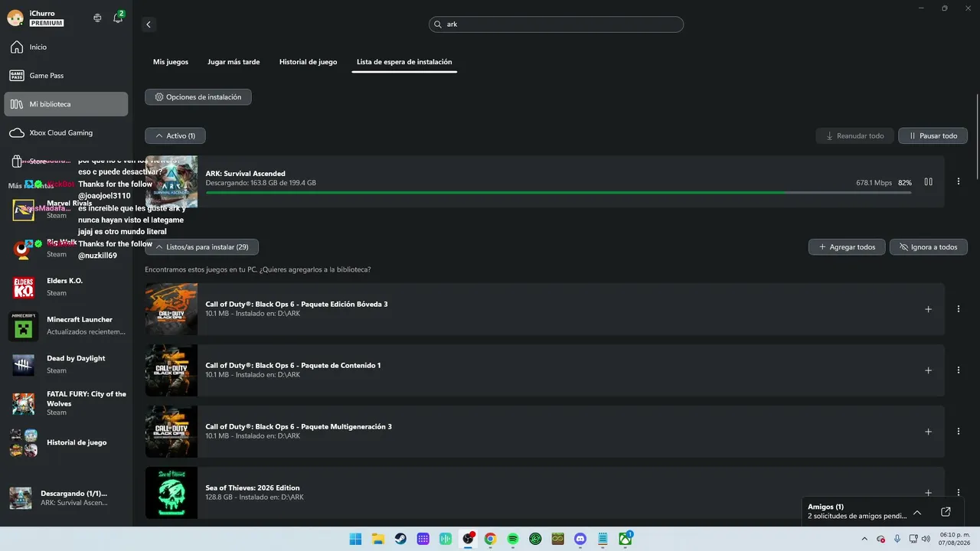Switch to the Mis juegos tab

pyautogui.click(x=171, y=62)
